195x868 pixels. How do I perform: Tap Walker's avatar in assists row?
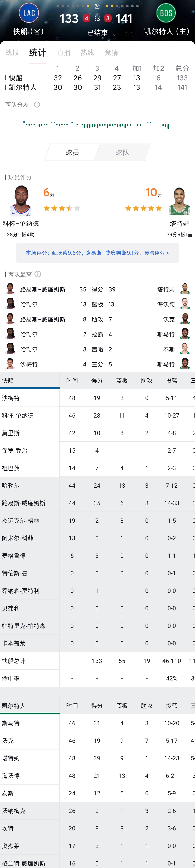pos(185,319)
